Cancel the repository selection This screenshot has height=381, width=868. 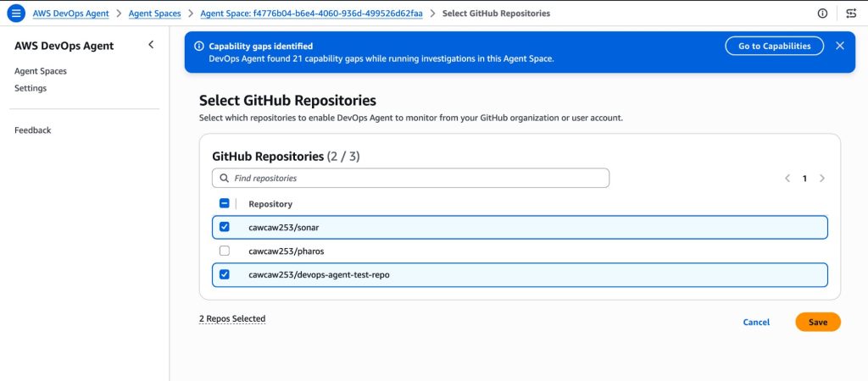756,322
